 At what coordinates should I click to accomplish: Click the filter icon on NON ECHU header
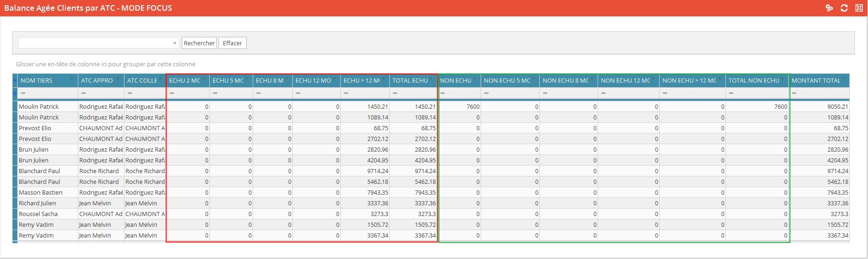[475, 79]
